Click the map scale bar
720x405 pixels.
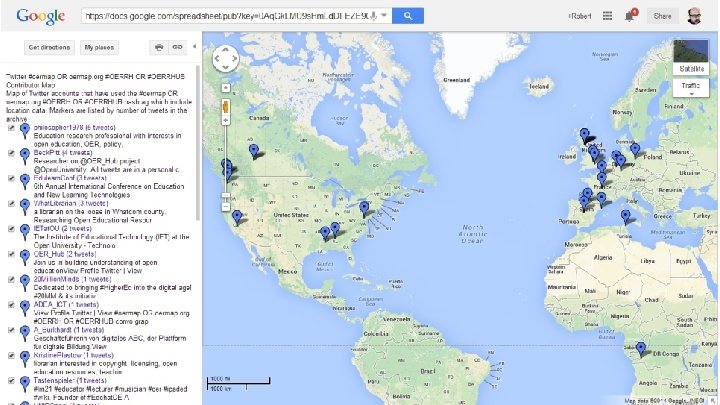click(238, 383)
